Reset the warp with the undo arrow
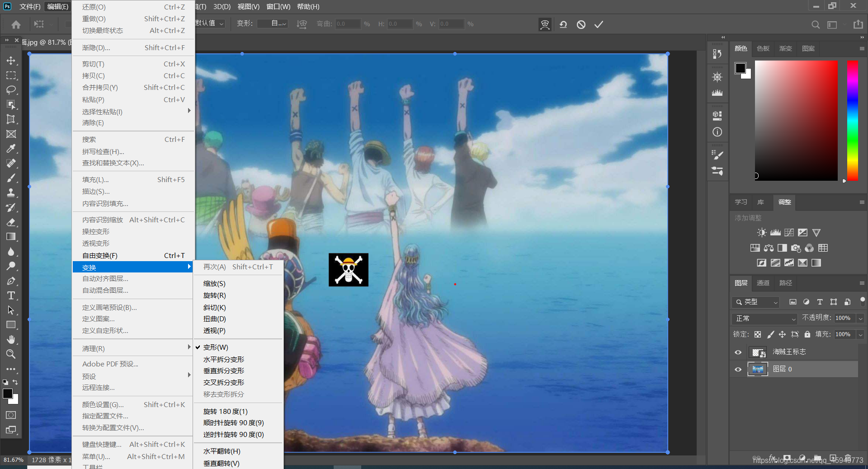The image size is (868, 469). [563, 24]
